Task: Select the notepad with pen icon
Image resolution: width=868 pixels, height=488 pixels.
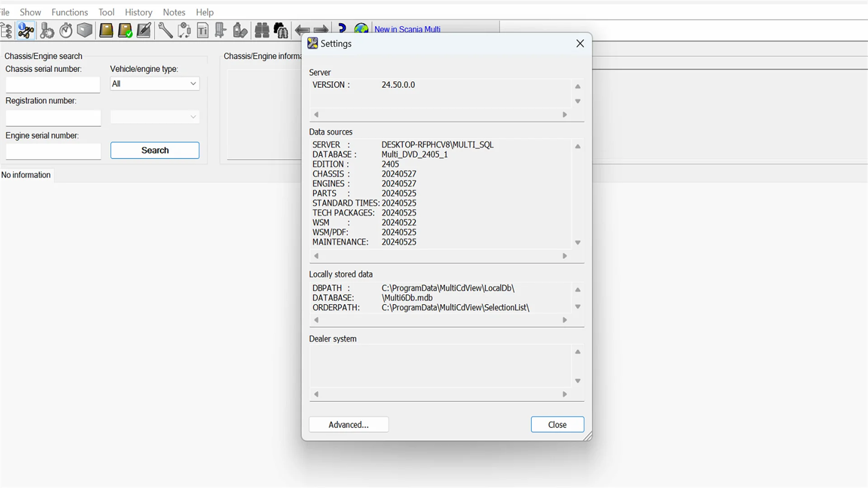Action: [144, 30]
